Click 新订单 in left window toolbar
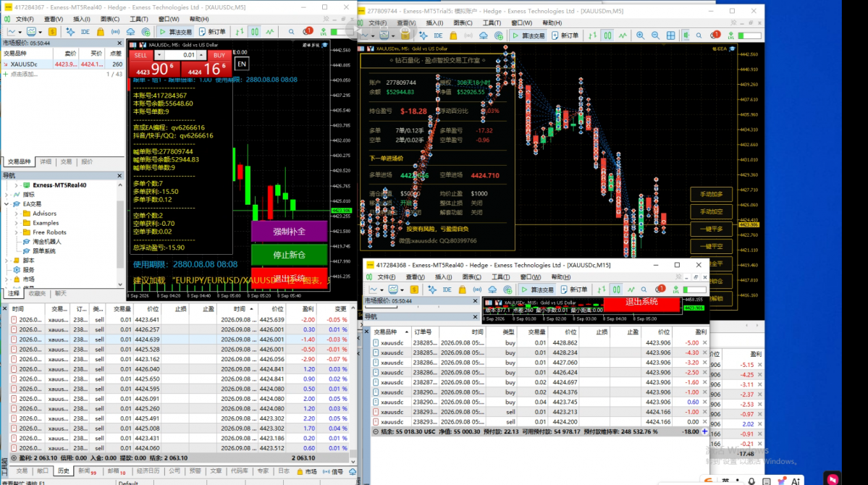Viewport: 868px width, 485px height. click(x=212, y=32)
